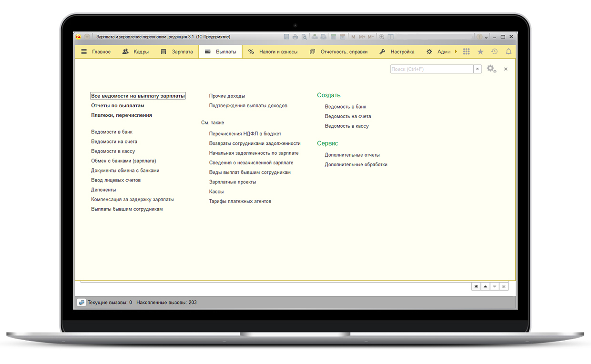Click the performance indicator icon in status bar
The height and width of the screenshot is (364, 591).
pyautogui.click(x=82, y=303)
